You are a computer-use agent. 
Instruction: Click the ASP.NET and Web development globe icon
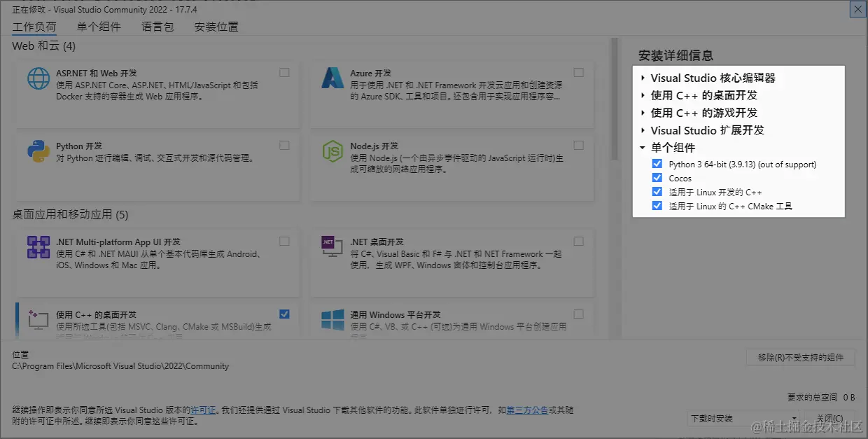tap(38, 78)
